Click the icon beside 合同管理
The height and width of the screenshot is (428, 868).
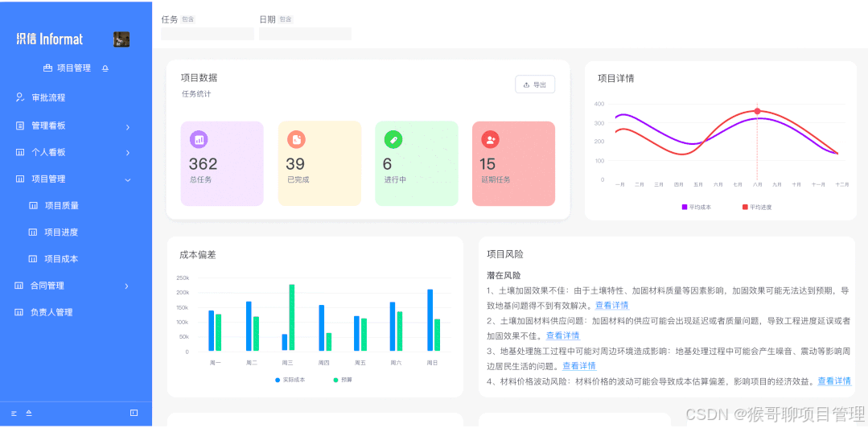[19, 286]
